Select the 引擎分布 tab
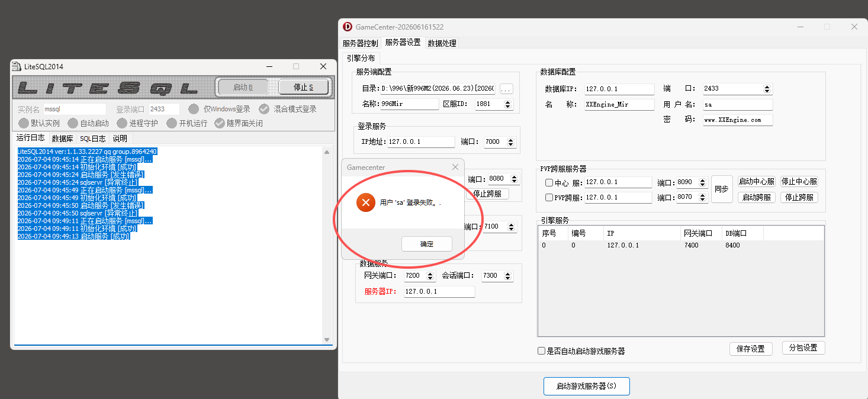Image resolution: width=868 pixels, height=399 pixels. (x=361, y=58)
